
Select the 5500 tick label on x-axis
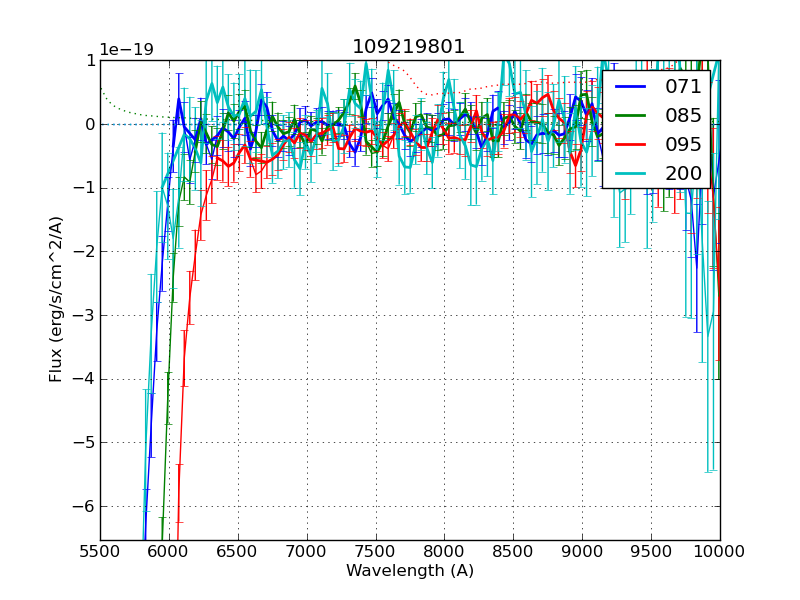click(100, 552)
